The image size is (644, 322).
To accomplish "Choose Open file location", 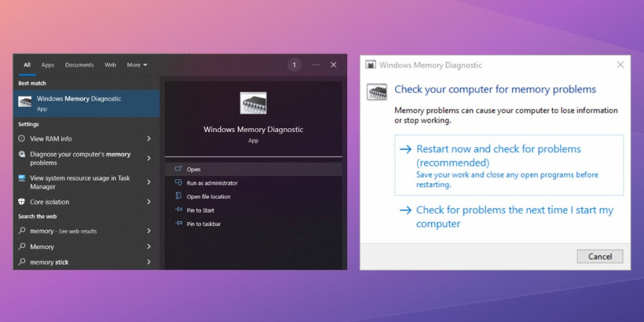I will (x=253, y=196).
